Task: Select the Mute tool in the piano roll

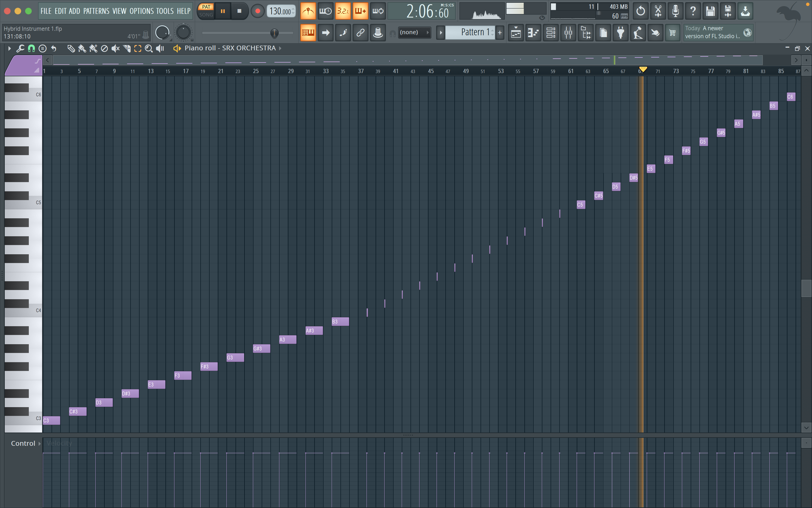Action: click(x=115, y=48)
